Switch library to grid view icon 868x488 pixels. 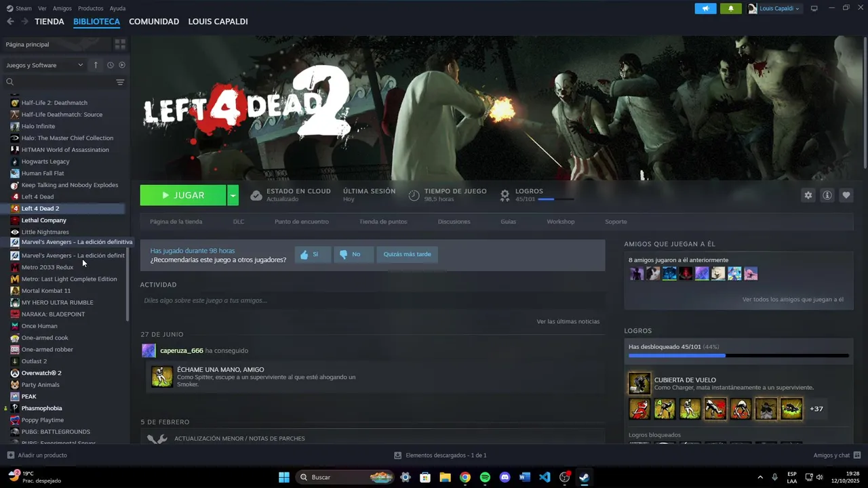pyautogui.click(x=120, y=44)
